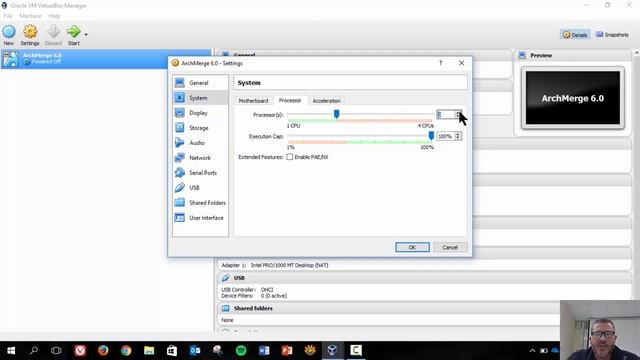
Task: Show hidden system tray icons
Action: point(532,351)
